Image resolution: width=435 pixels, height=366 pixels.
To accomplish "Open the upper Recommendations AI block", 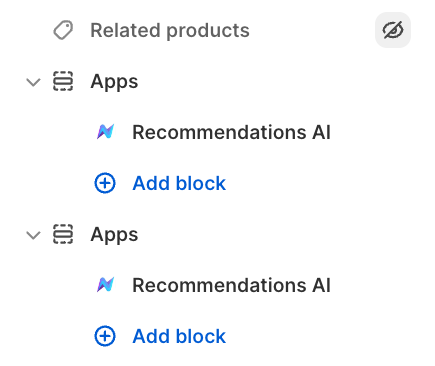I will tap(231, 132).
